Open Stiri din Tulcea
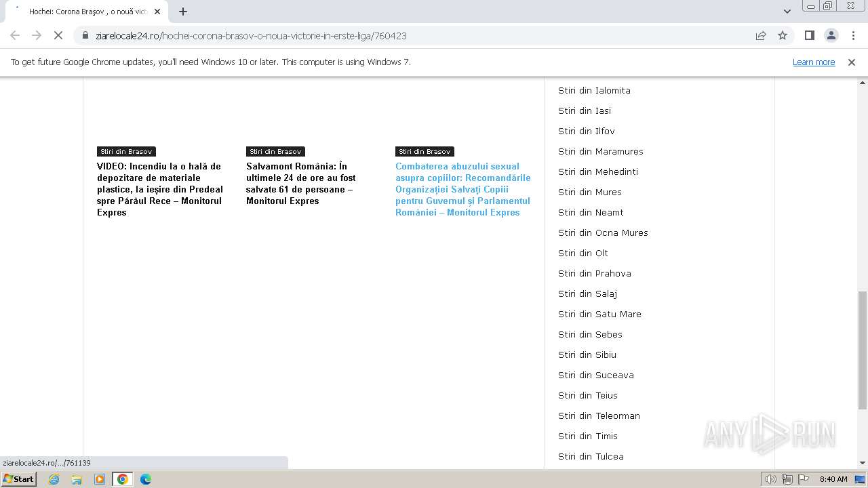The image size is (868, 488). [x=591, y=456]
